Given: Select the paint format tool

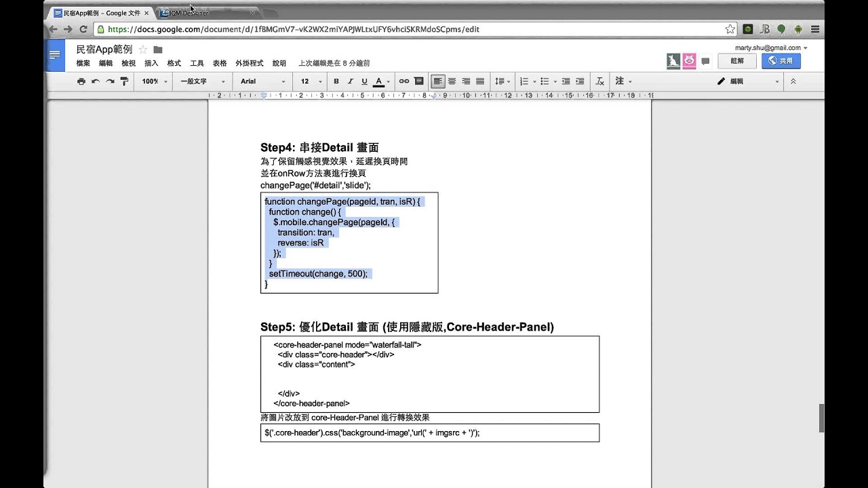Looking at the screenshot, I should (x=124, y=81).
